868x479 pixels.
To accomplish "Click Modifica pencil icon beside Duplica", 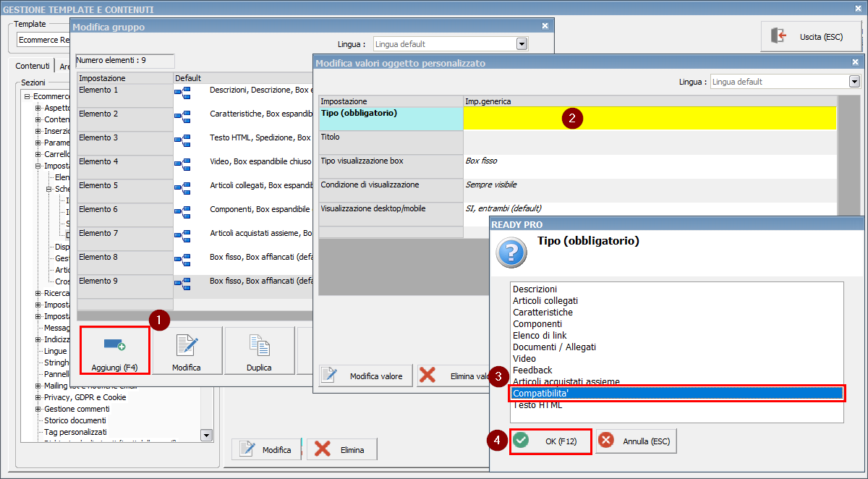I will 187,345.
